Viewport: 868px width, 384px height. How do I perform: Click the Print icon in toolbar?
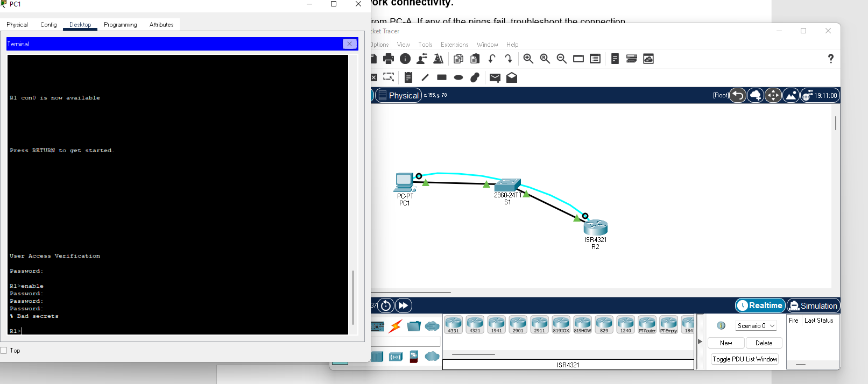(389, 59)
